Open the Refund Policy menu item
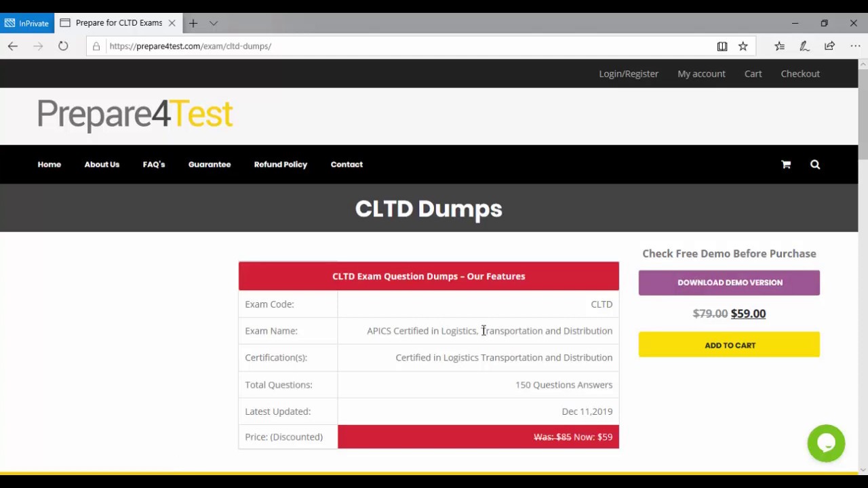 coord(281,165)
